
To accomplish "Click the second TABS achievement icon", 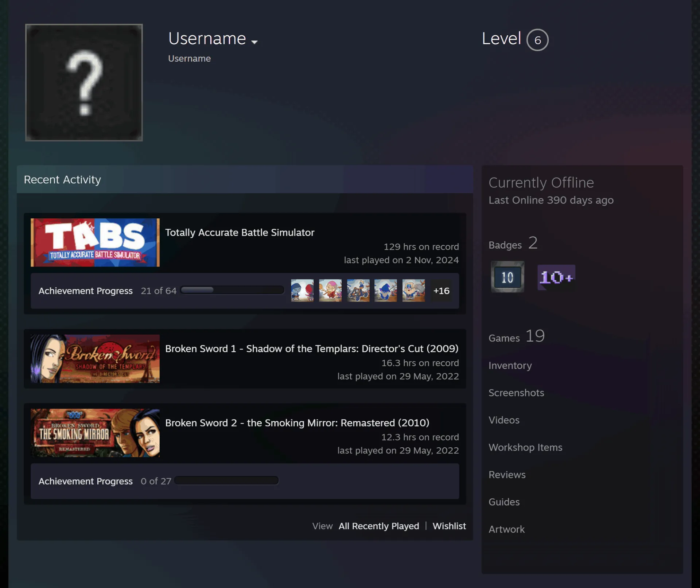I will 330,291.
